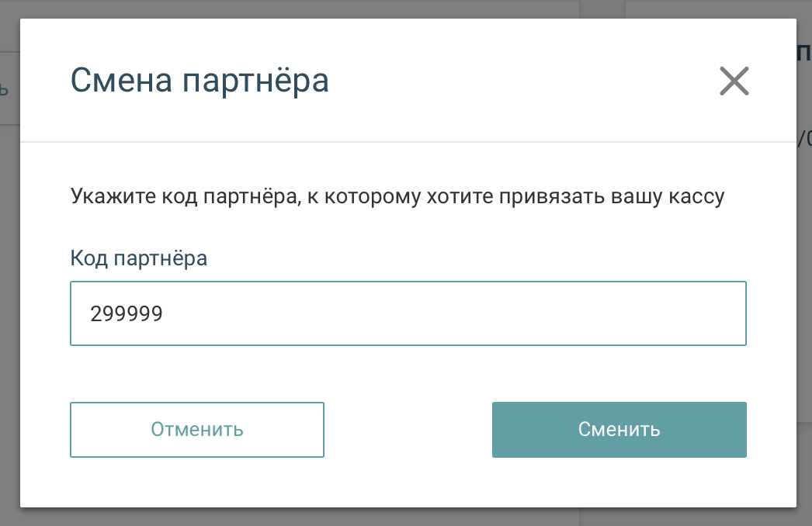
Task: Confirm partner change with "Сменить" button
Action: tap(619, 430)
